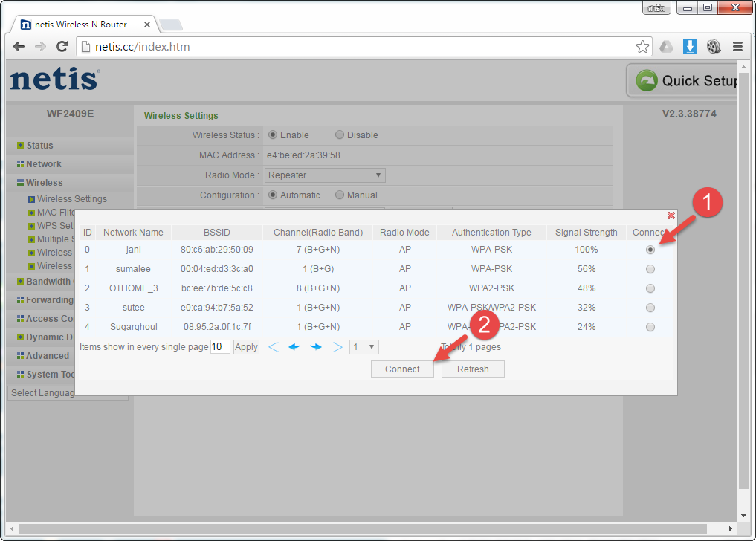Click the network name OTHOME_3
Viewport: 756px width, 541px height.
coord(134,288)
